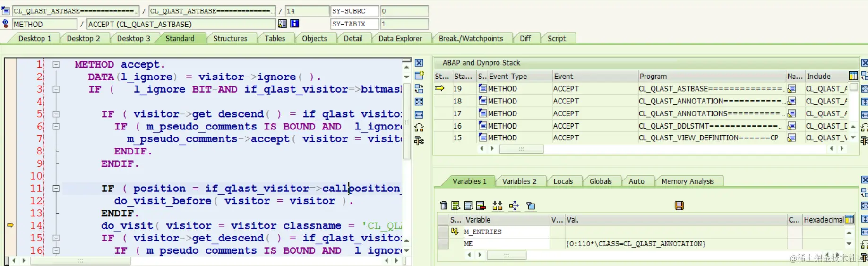Click the Variable column header
Screen dimensions: 868x266
507,219
